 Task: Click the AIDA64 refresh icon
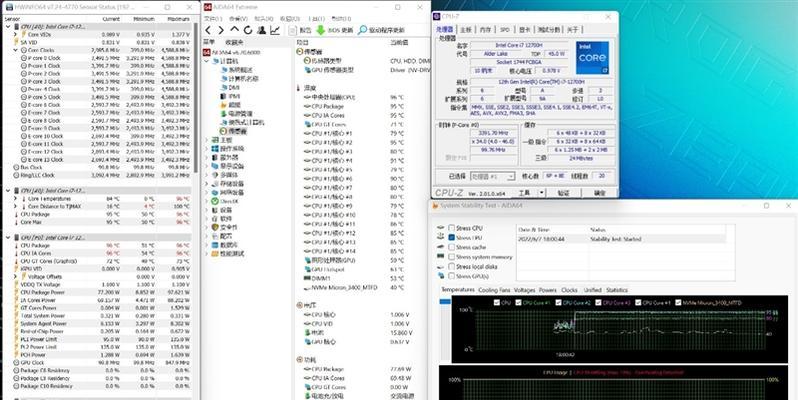[248, 31]
